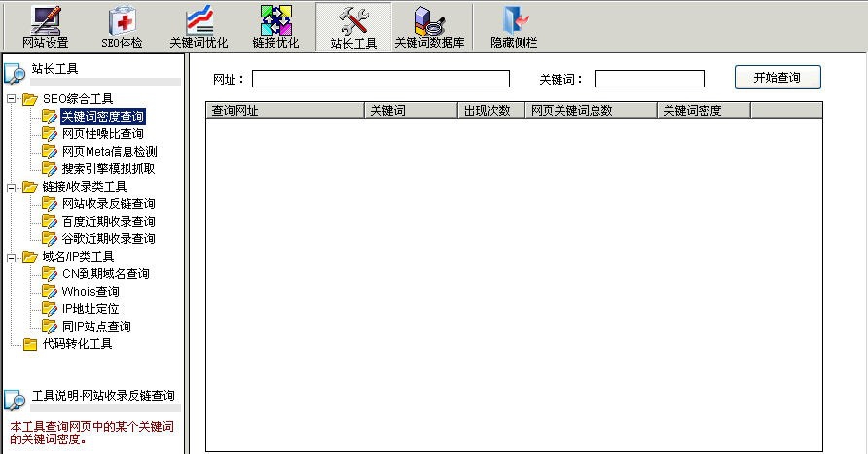The width and height of the screenshot is (868, 454).
Task: Open the 网站设置 toolbar icon
Action: (46, 20)
